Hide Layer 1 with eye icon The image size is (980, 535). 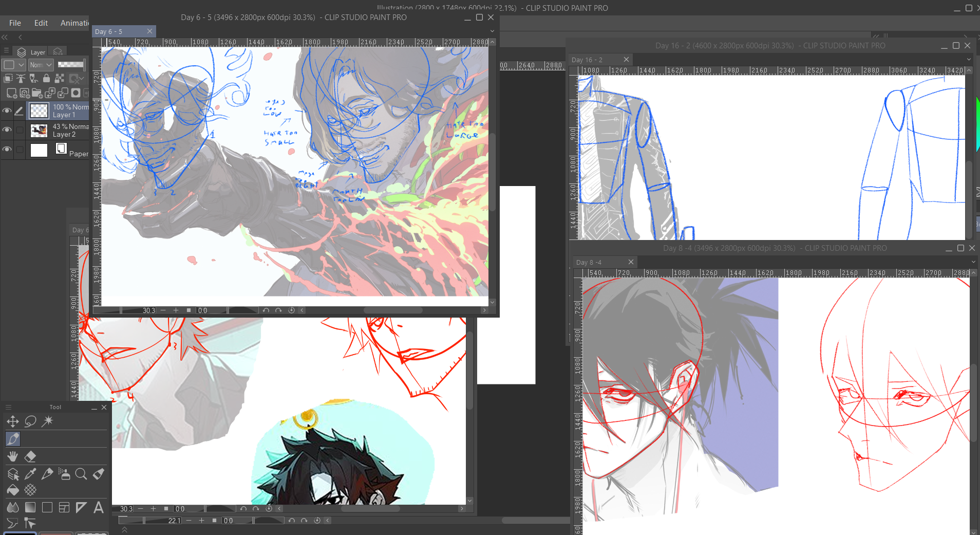7,110
